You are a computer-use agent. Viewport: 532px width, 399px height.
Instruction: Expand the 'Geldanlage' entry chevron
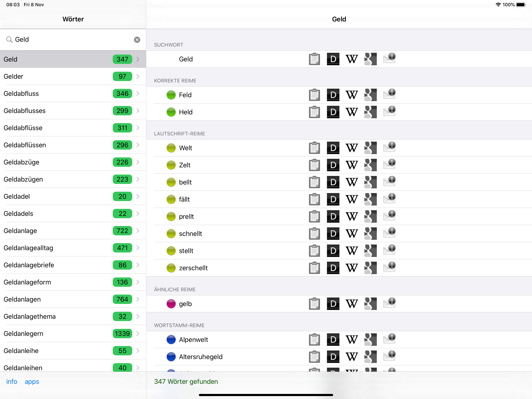[138, 230]
